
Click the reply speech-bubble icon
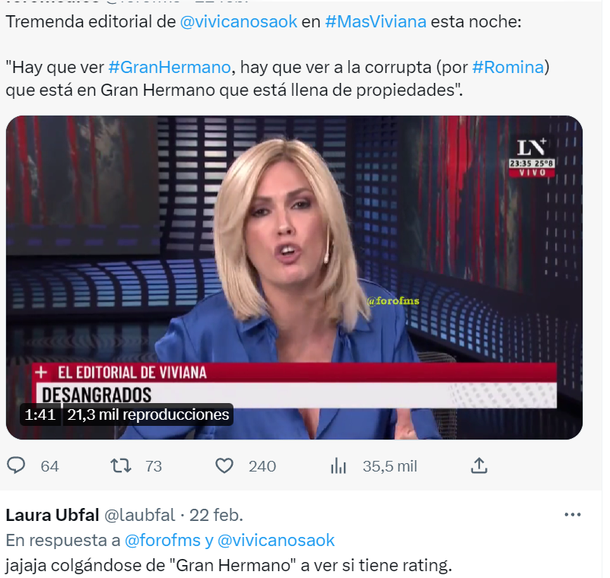(16, 466)
